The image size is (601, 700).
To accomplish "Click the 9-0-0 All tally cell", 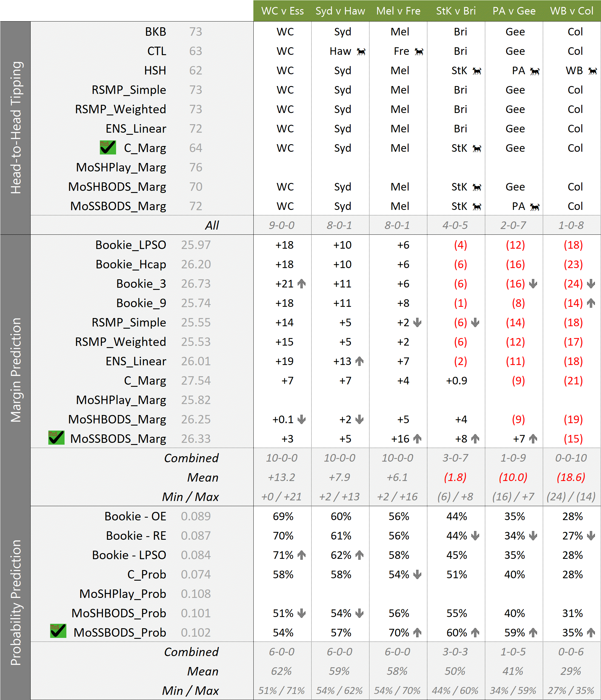I will click(282, 225).
